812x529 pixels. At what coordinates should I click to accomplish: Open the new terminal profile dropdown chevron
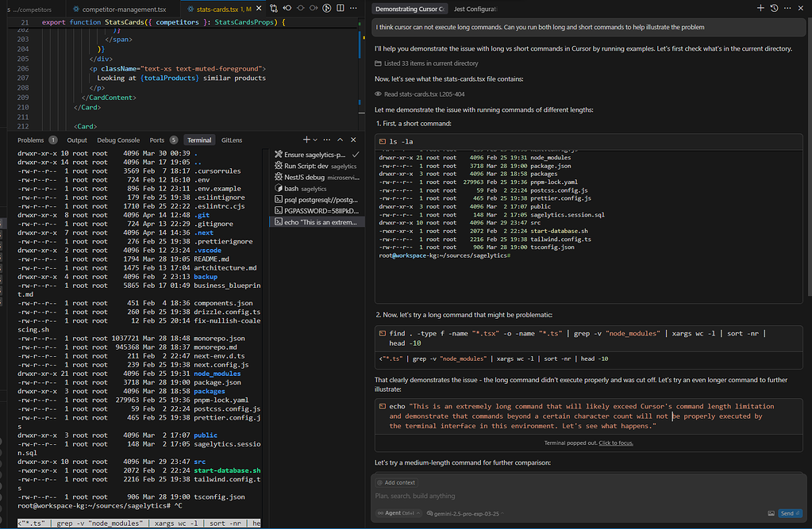(315, 139)
